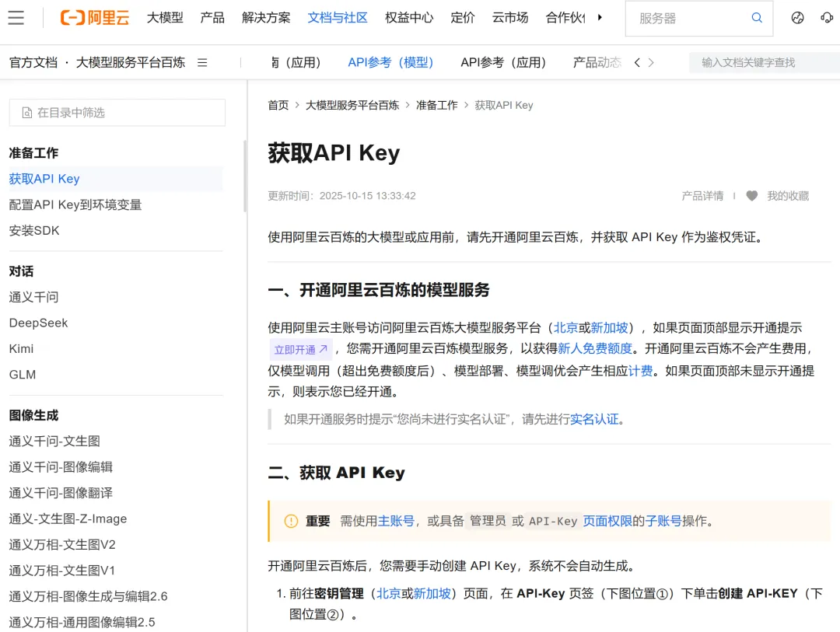Click the 新加坡 link in step 1
This screenshot has width=840, height=632.
click(x=432, y=593)
